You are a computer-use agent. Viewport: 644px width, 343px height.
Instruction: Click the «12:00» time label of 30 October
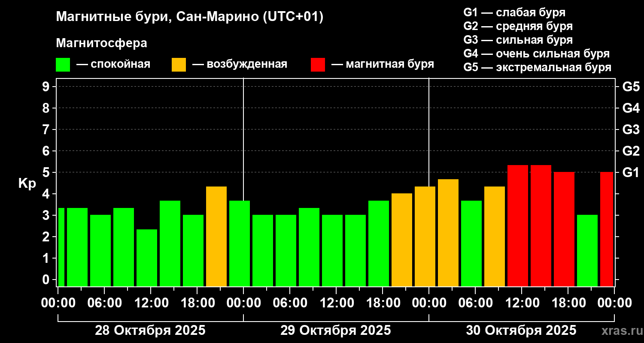tap(522, 303)
